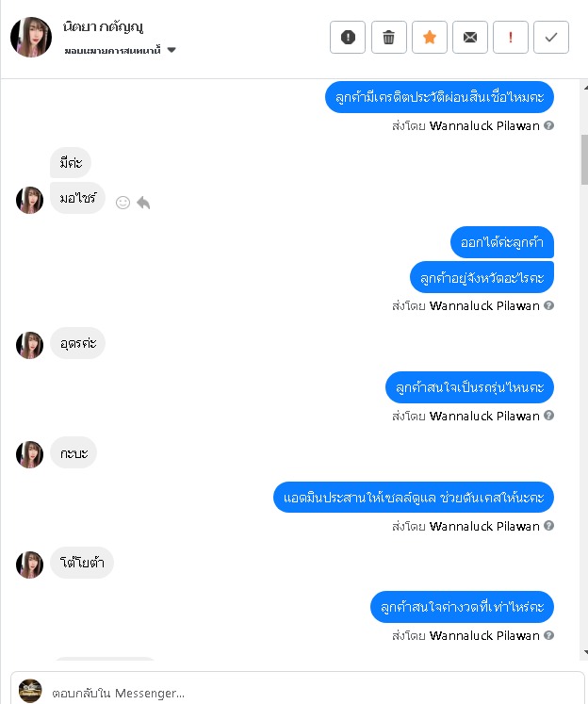Image resolution: width=588 pixels, height=704 pixels.
Task: Toggle the orange star follow-up icon
Action: pyautogui.click(x=430, y=38)
